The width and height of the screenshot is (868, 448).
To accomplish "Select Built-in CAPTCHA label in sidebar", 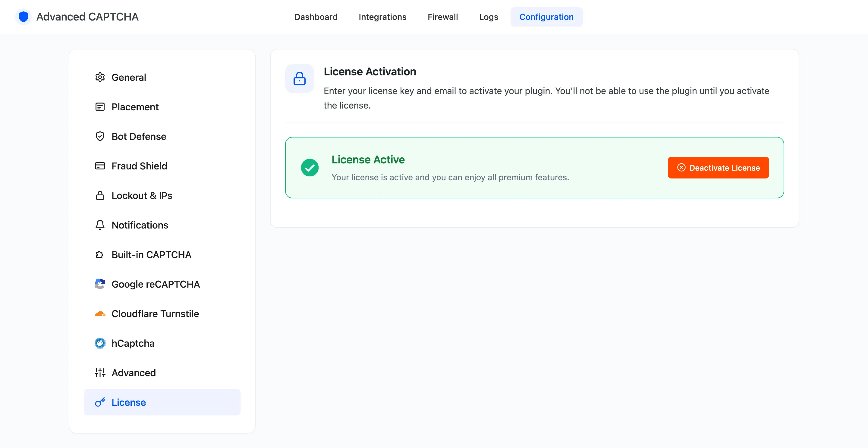I will (151, 254).
